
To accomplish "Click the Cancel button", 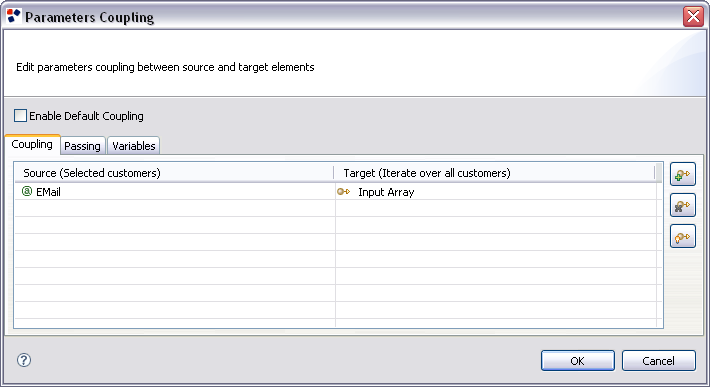I will pyautogui.click(x=658, y=361).
